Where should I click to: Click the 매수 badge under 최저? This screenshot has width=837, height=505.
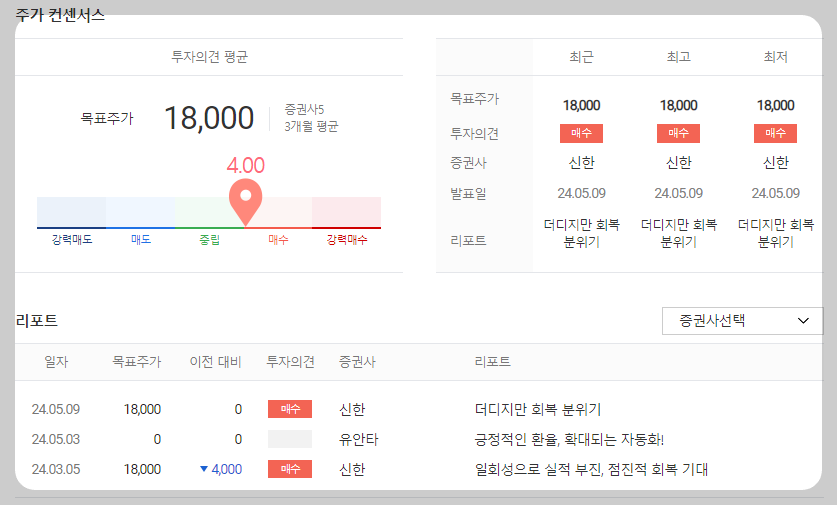(x=776, y=133)
